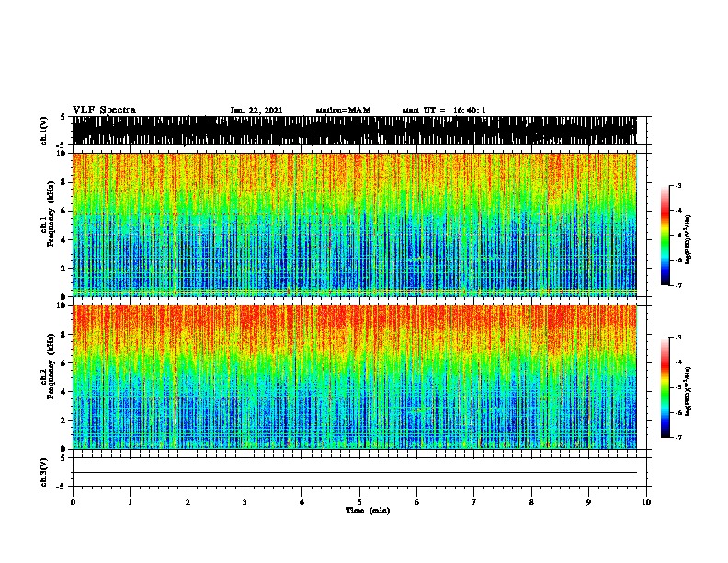The width and height of the screenshot is (728, 563).
Task: Click the ch.1 spectrogram panel
Action: pos(354,224)
